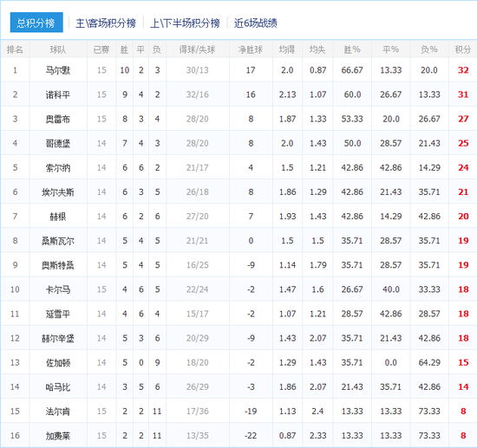Click the 净胜球 column header
Image resolution: width=477 pixels, height=448 pixels.
click(x=251, y=49)
